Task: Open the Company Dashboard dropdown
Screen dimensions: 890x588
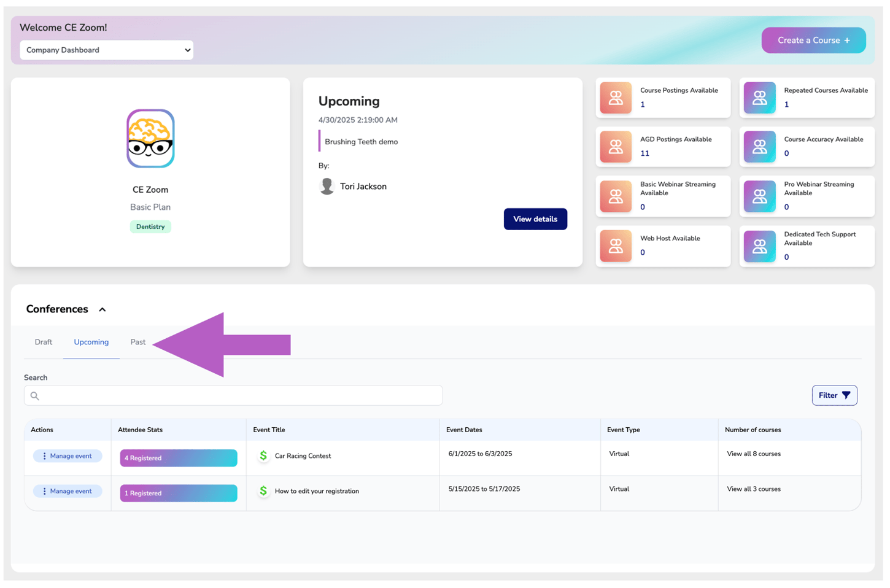Action: tap(106, 50)
